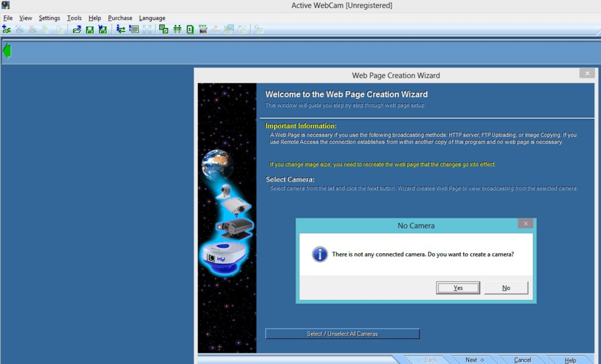601x364 pixels.
Task: Open the Language menu
Action: click(x=152, y=18)
